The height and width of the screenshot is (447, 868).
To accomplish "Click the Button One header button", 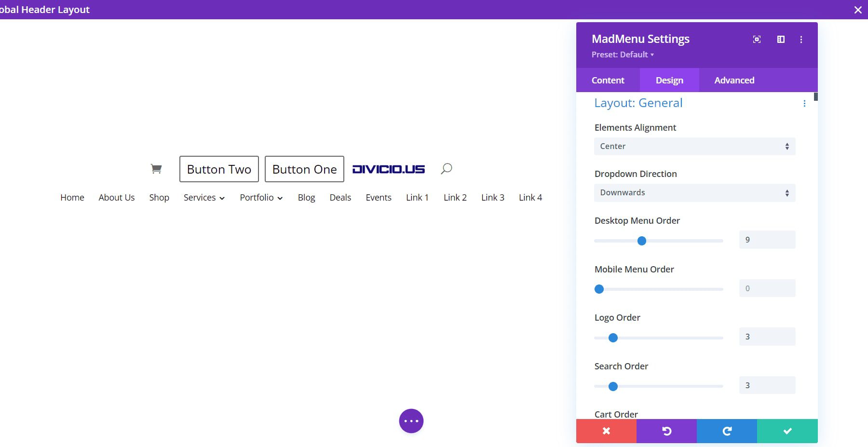I will [x=304, y=169].
